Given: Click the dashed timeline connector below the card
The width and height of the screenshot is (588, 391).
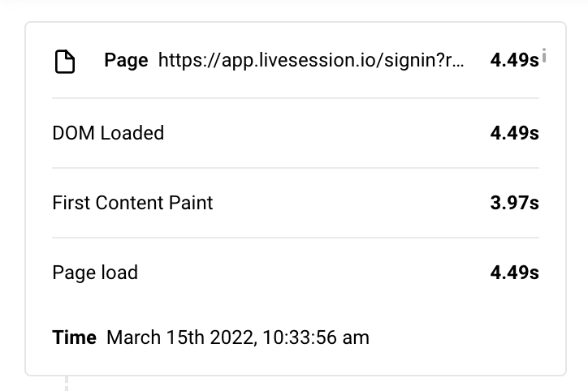Looking at the screenshot, I should point(67,382).
